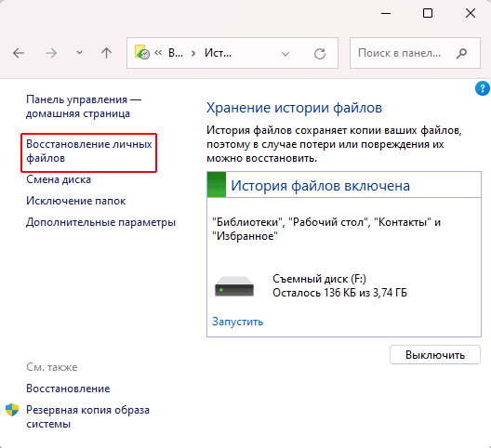Open Дополнительные параметры link
The width and height of the screenshot is (491, 448).
100,222
